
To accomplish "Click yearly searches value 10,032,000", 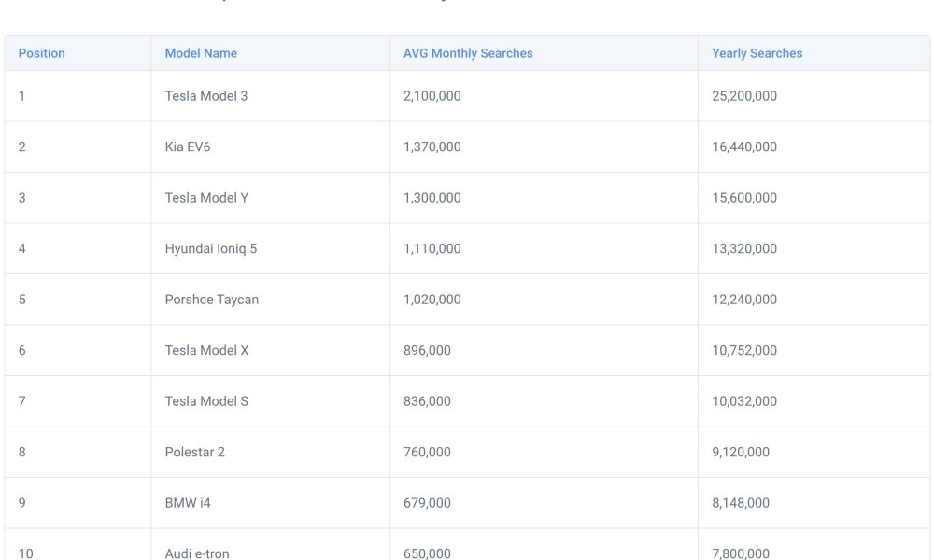I will pyautogui.click(x=744, y=401).
